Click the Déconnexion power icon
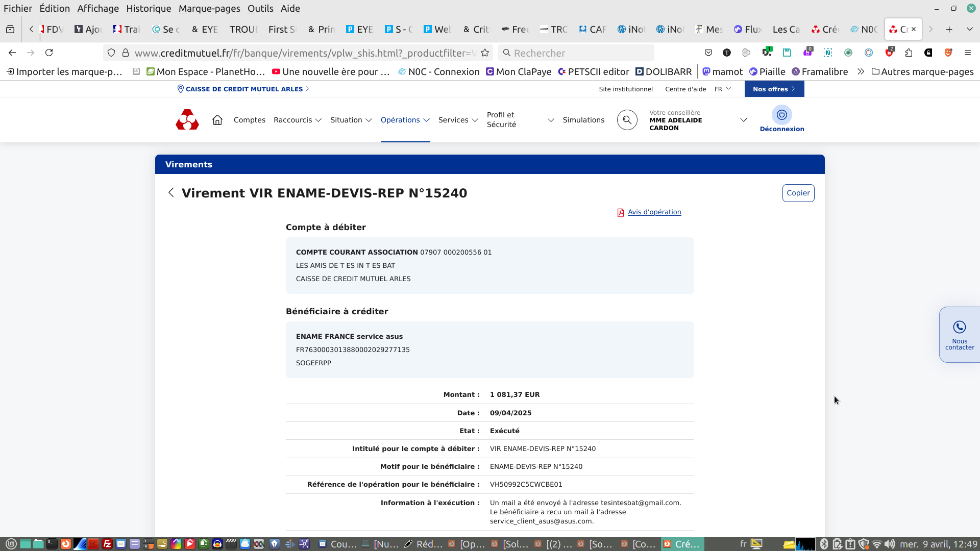 (x=781, y=115)
